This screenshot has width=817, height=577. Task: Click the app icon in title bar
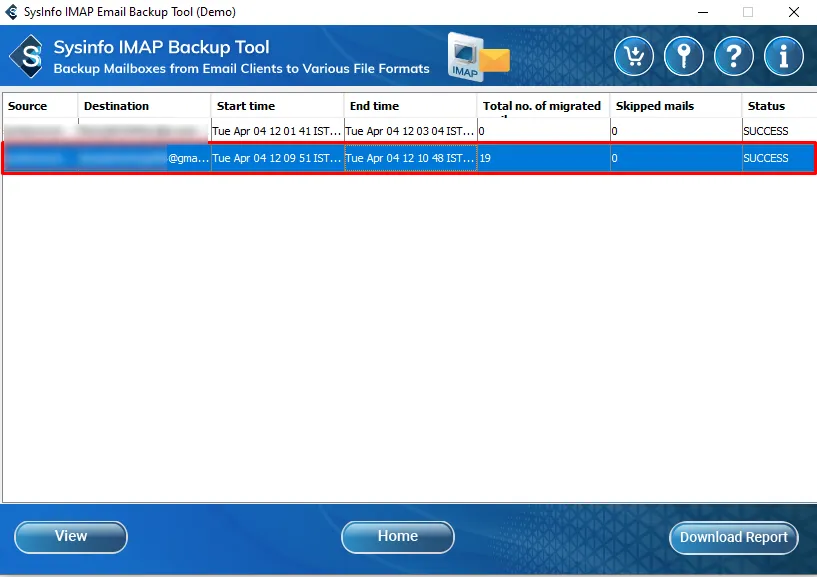pos(11,12)
